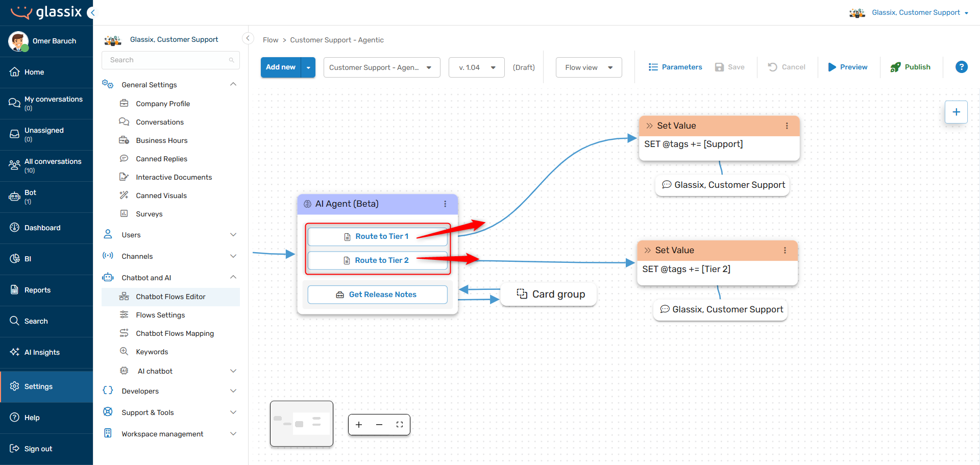Expand the Support & Tools section
Image resolution: width=980 pixels, height=465 pixels.
(x=233, y=412)
